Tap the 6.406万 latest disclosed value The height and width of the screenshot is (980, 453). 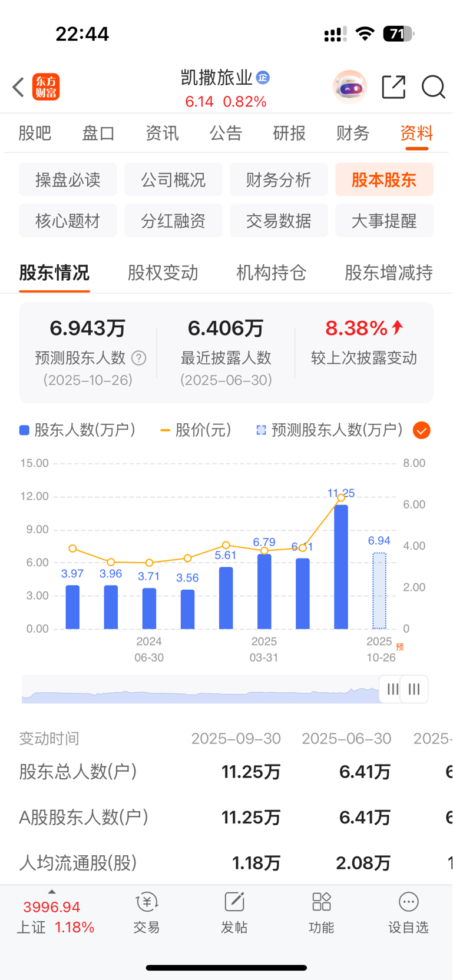[226, 328]
